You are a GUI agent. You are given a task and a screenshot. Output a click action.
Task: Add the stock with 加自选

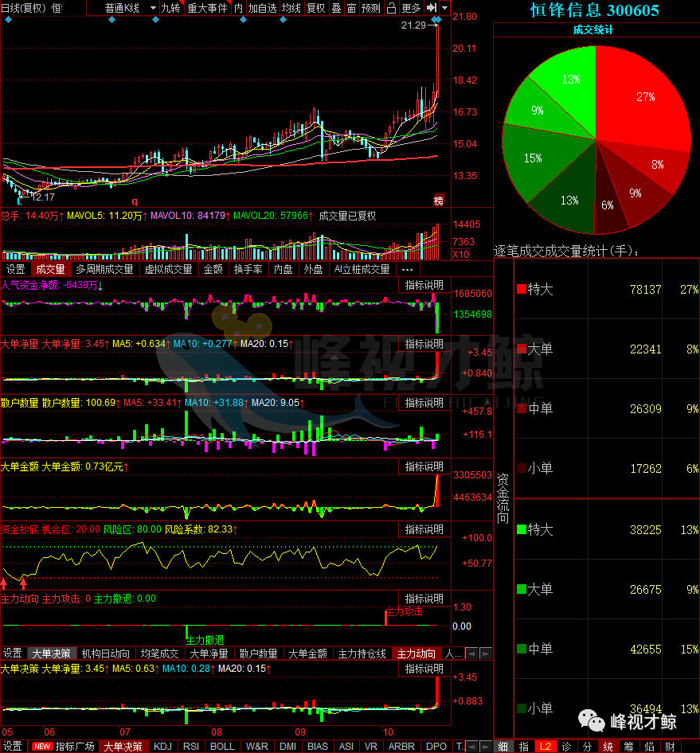(x=262, y=8)
